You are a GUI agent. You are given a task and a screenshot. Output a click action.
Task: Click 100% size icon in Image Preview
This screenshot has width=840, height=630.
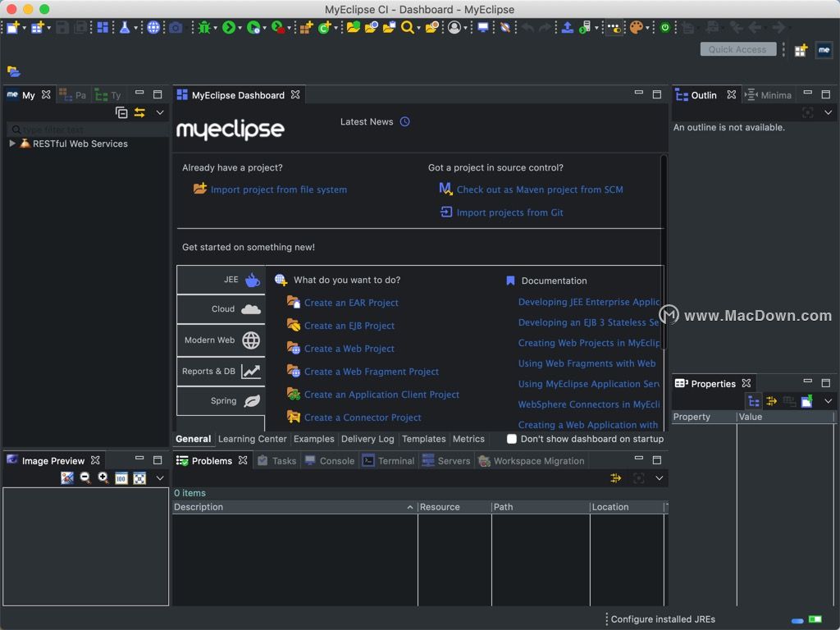tap(121, 478)
